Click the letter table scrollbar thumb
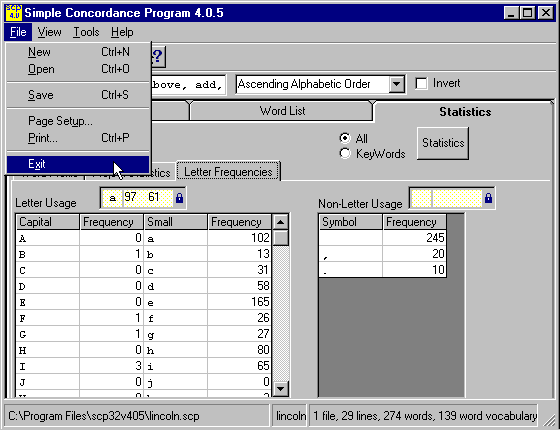 281,238
